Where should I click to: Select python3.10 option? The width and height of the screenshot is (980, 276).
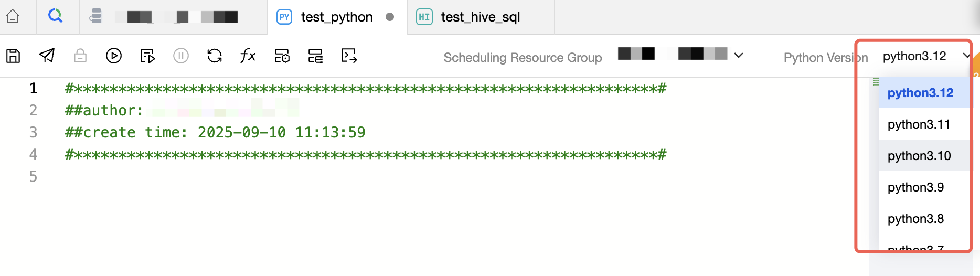919,156
